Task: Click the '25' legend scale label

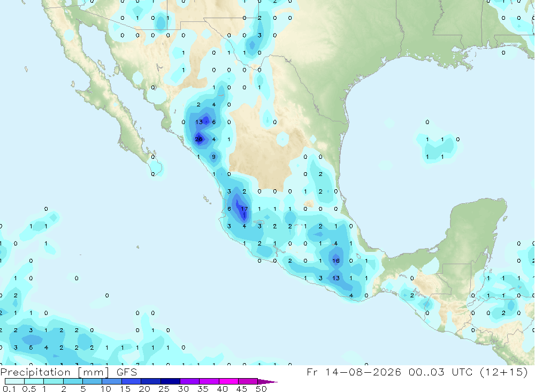Action: pyautogui.click(x=164, y=389)
